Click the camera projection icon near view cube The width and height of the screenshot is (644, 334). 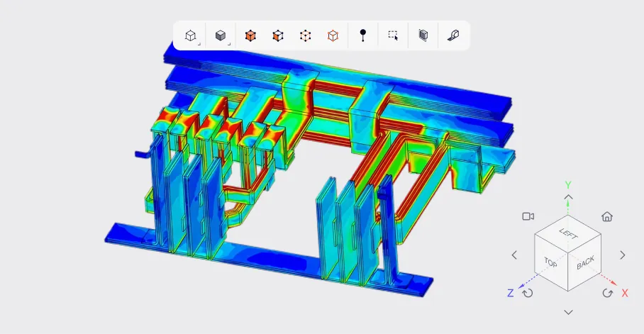click(528, 216)
